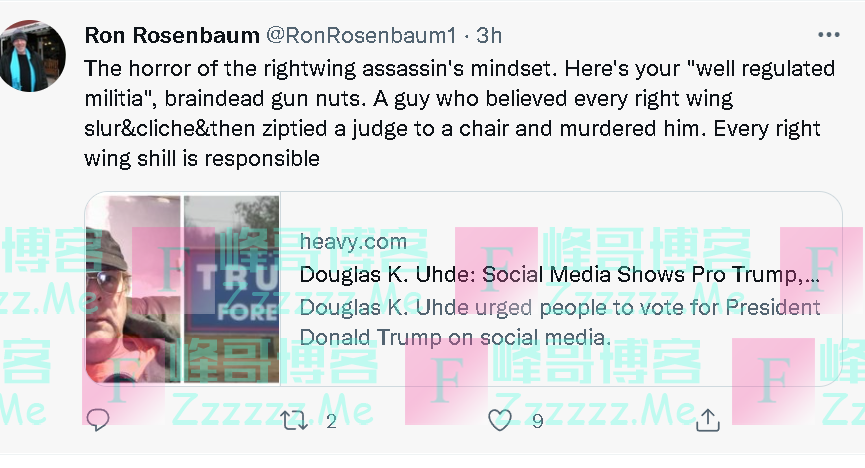Open the 3h timestamp permalink

(489, 35)
